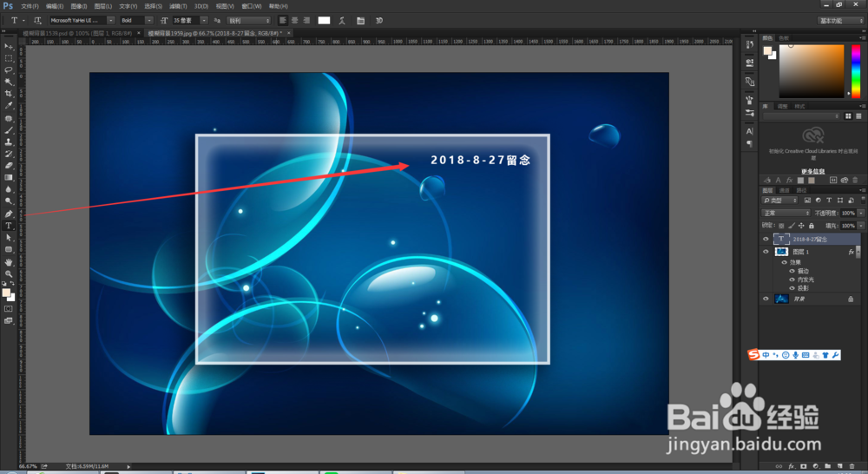868x474 pixels.
Task: Select the Horizontal Type tool
Action: coord(9,226)
